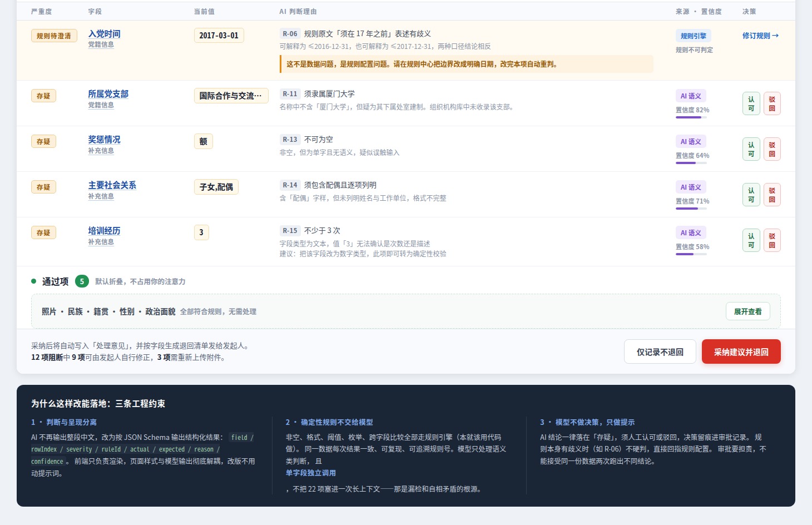The image size is (812, 525).
Task: Click rule tag R-13
Action: point(290,140)
